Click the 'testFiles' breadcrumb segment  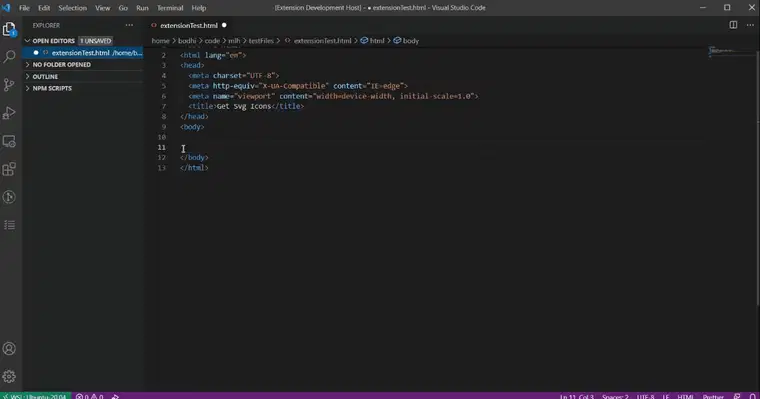(x=261, y=41)
